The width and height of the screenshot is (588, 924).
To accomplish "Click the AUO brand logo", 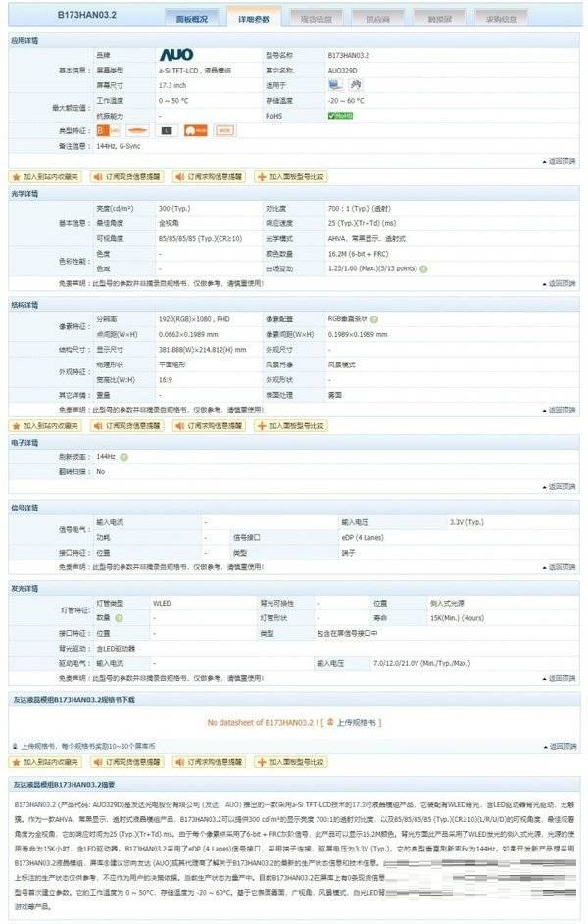I will (x=176, y=55).
